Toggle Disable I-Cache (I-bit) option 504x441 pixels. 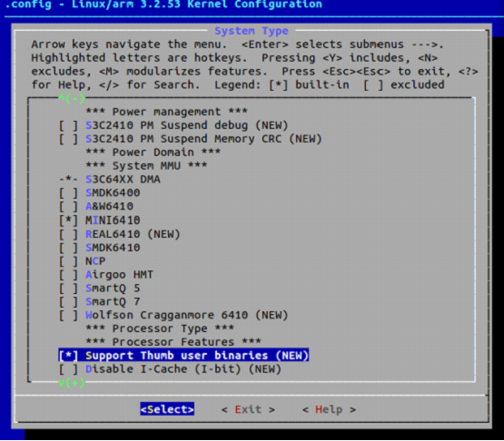(x=68, y=369)
